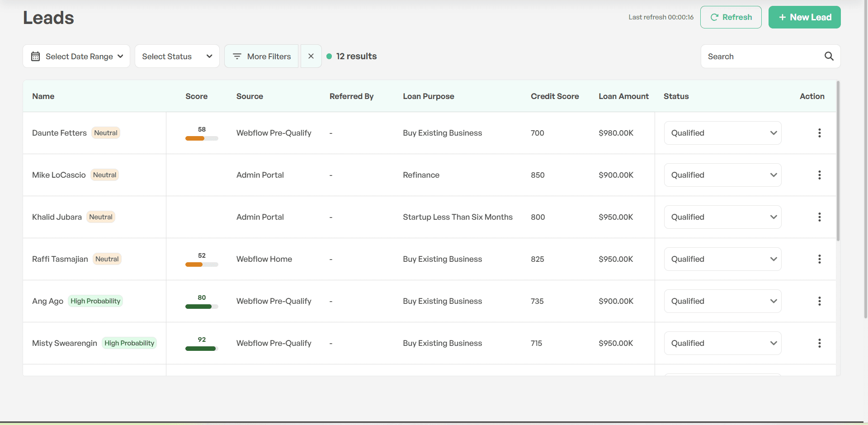This screenshot has height=425, width=868.
Task: Click Startup Less Than Six Months cell
Action: pyautogui.click(x=458, y=217)
